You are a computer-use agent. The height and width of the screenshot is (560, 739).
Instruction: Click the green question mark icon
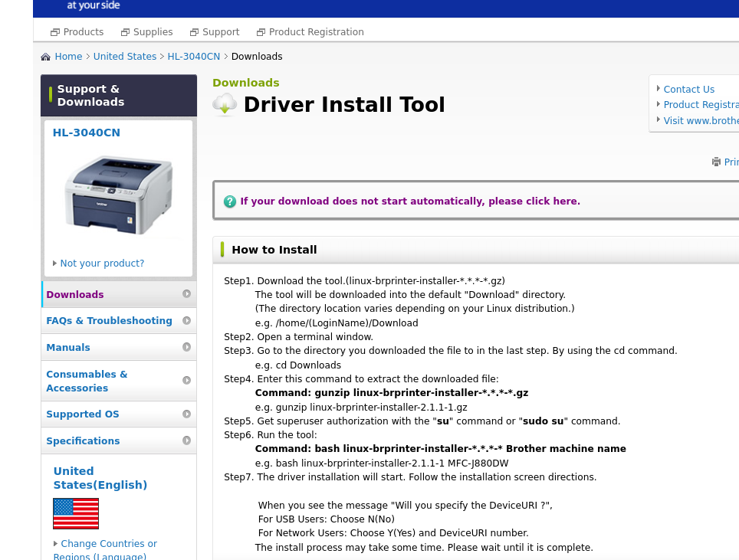click(x=230, y=201)
